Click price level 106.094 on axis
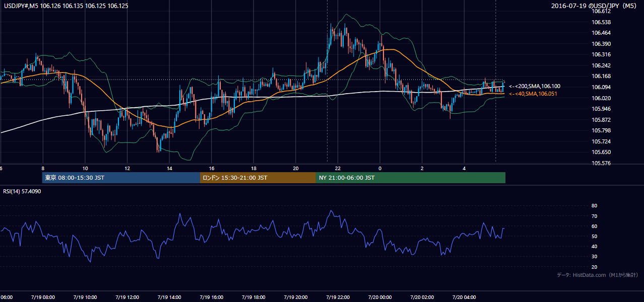The height and width of the screenshot is (302, 644). point(601,87)
